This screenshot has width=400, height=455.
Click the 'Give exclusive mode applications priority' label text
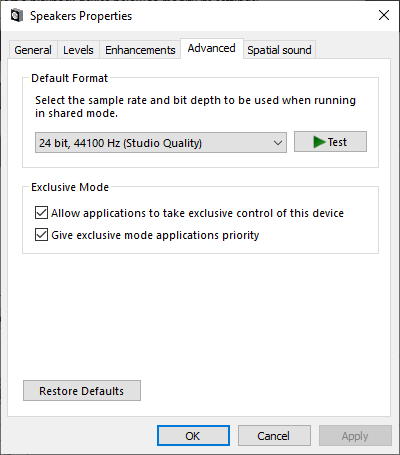(155, 235)
